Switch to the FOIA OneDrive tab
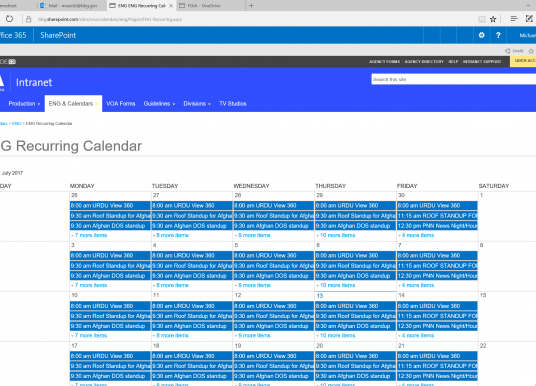This screenshot has width=536, height=386. point(210,6)
